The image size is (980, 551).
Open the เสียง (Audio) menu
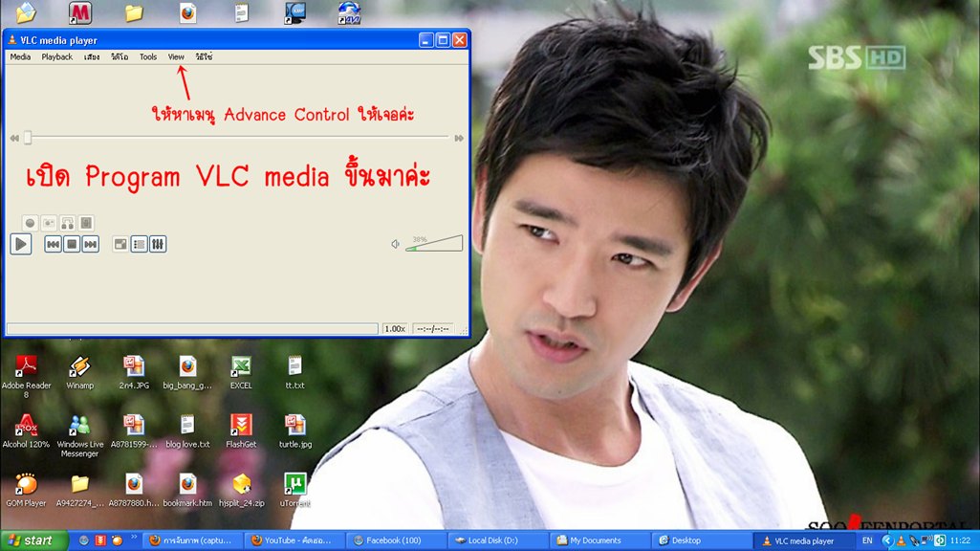pyautogui.click(x=92, y=56)
